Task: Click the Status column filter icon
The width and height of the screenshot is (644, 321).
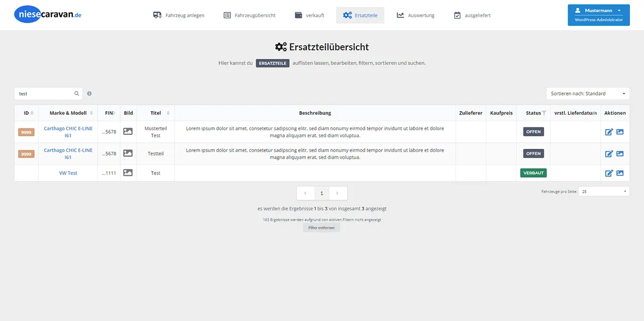Action: coord(544,113)
